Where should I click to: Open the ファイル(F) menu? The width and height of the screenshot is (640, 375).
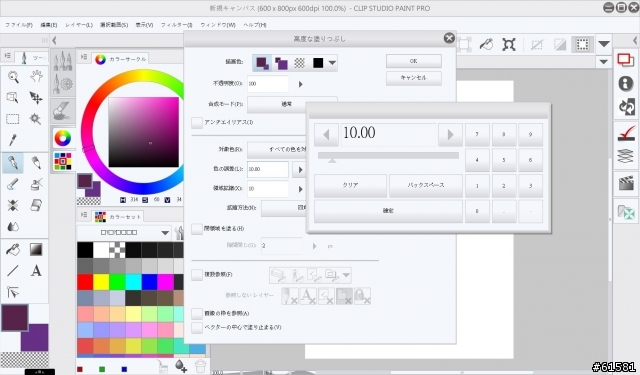click(x=19, y=25)
